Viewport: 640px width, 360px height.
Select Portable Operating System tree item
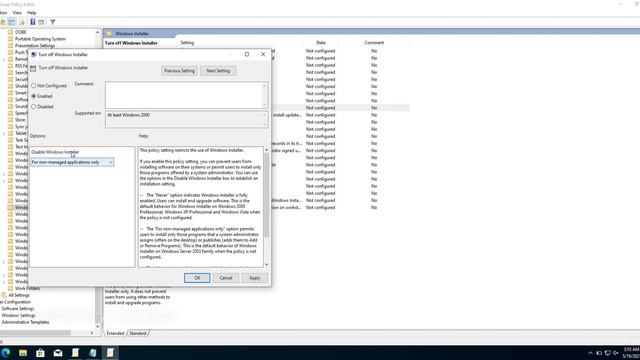40,39
